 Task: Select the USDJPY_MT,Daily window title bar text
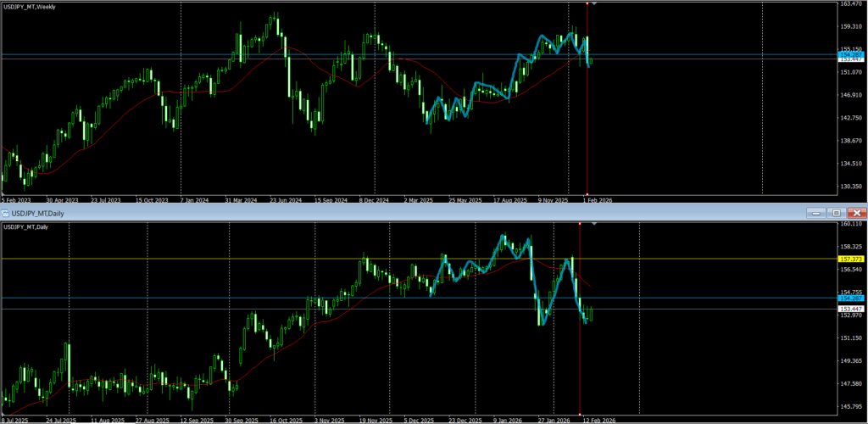(36, 213)
